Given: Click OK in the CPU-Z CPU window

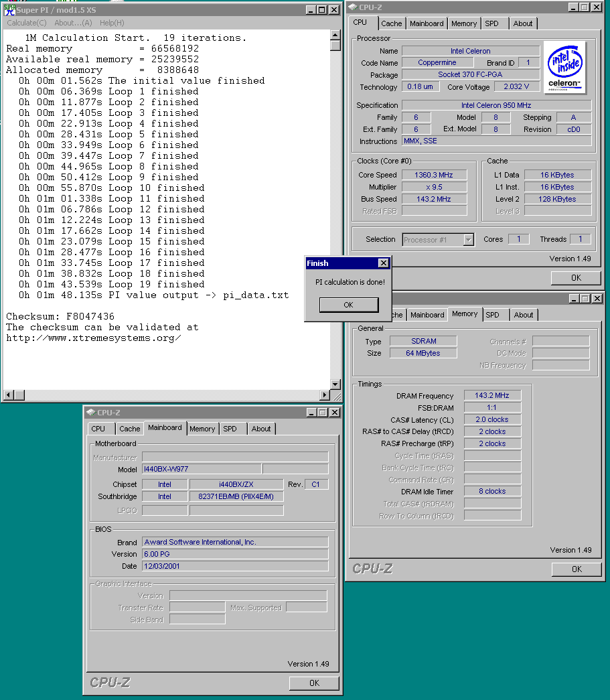Looking at the screenshot, I should pos(576,278).
